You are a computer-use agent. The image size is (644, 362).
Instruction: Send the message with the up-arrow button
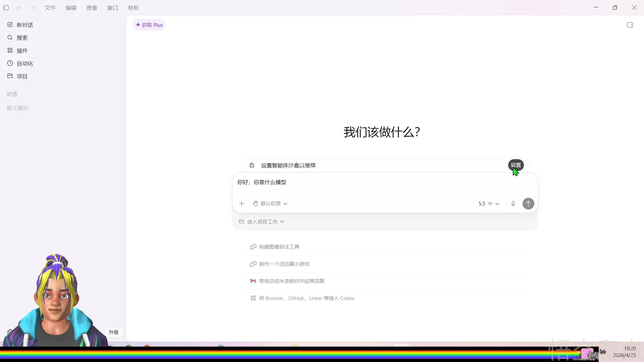[528, 203]
